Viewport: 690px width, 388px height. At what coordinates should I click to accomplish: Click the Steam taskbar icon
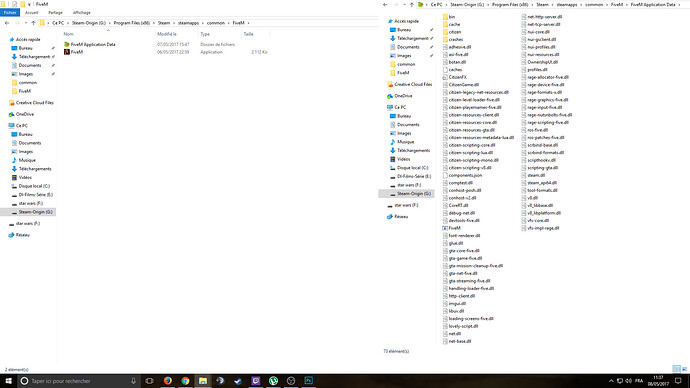pyautogui.click(x=238, y=381)
